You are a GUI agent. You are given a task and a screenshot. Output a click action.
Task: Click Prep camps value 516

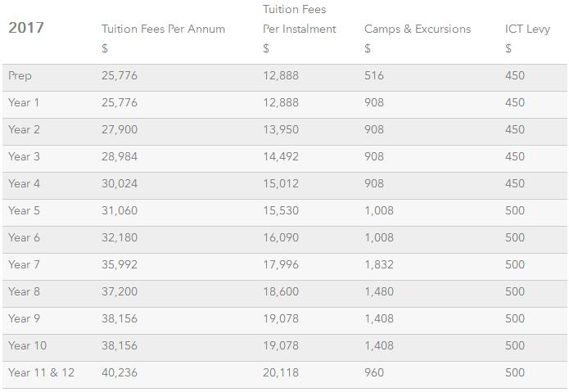pyautogui.click(x=374, y=76)
